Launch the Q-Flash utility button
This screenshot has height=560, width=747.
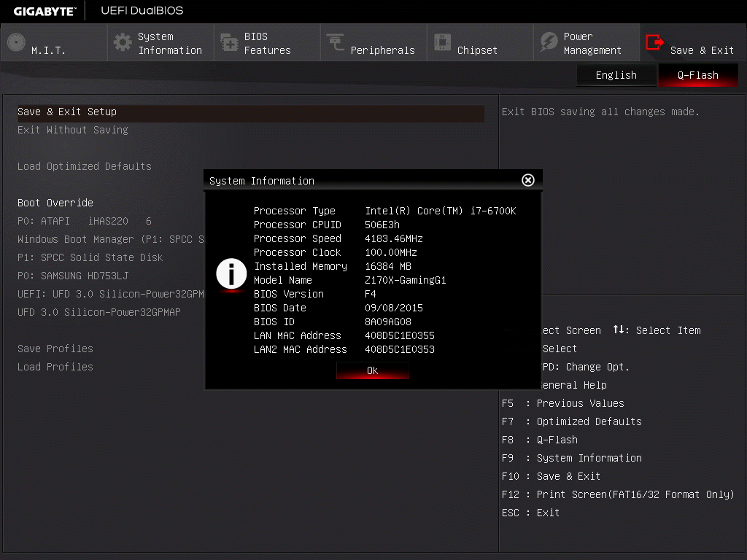point(698,75)
